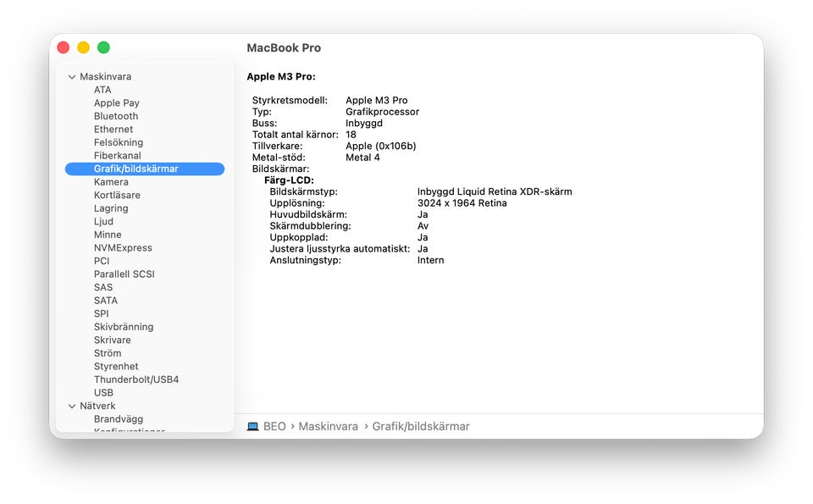
Task: Select Brandvägg under Nätverk
Action: pyautogui.click(x=119, y=419)
